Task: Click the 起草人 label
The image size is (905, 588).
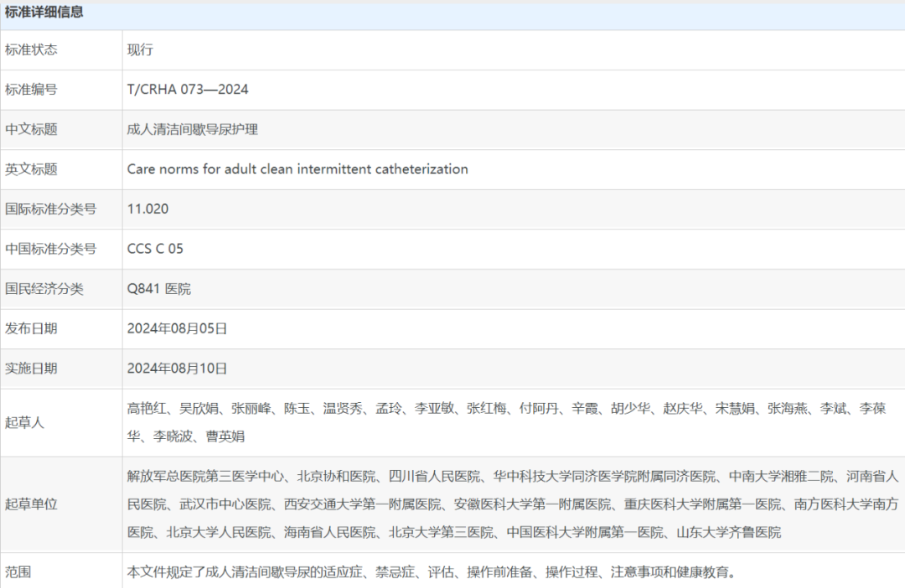Action: [25, 422]
